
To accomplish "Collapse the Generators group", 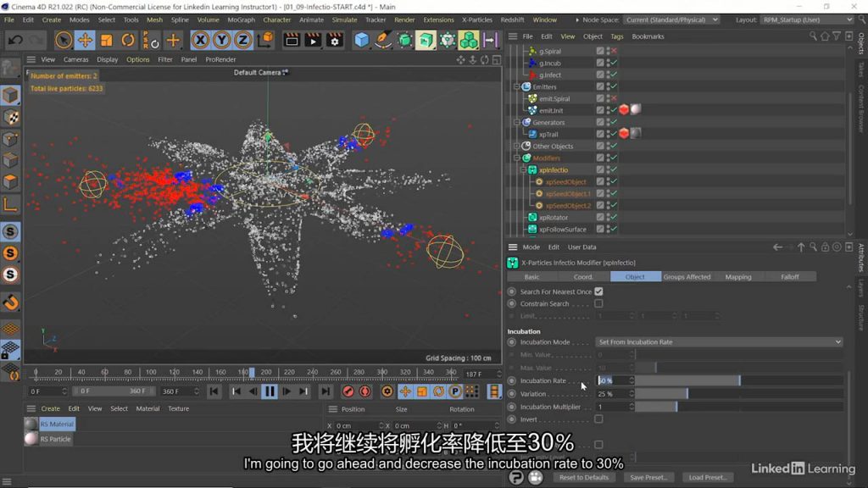I will (516, 122).
